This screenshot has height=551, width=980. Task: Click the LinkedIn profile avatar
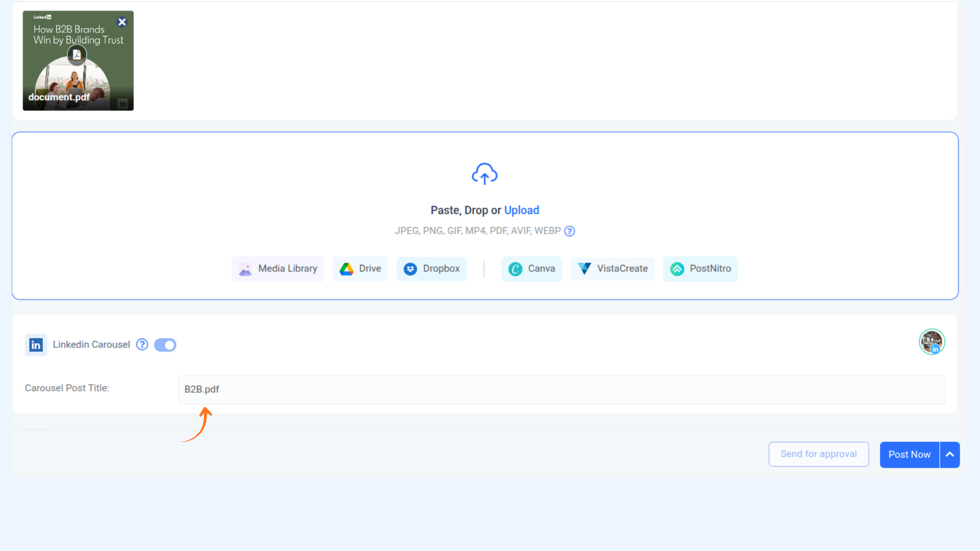pyautogui.click(x=932, y=342)
